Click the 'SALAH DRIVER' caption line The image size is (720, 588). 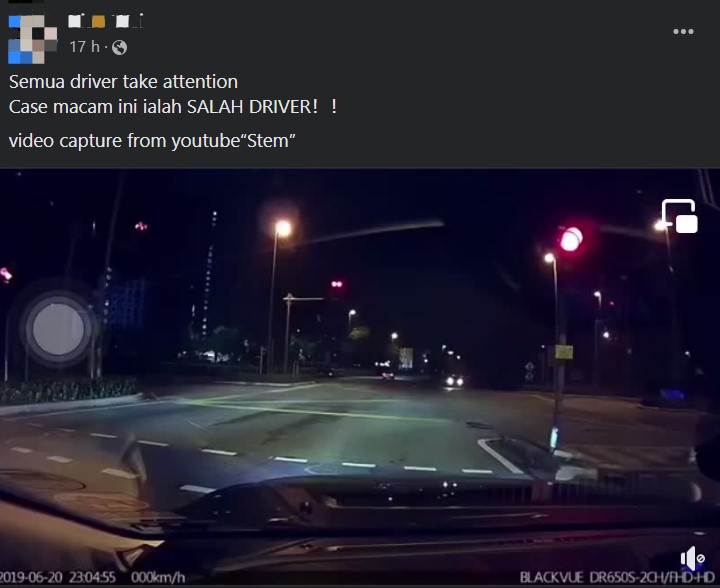pyautogui.click(x=173, y=107)
